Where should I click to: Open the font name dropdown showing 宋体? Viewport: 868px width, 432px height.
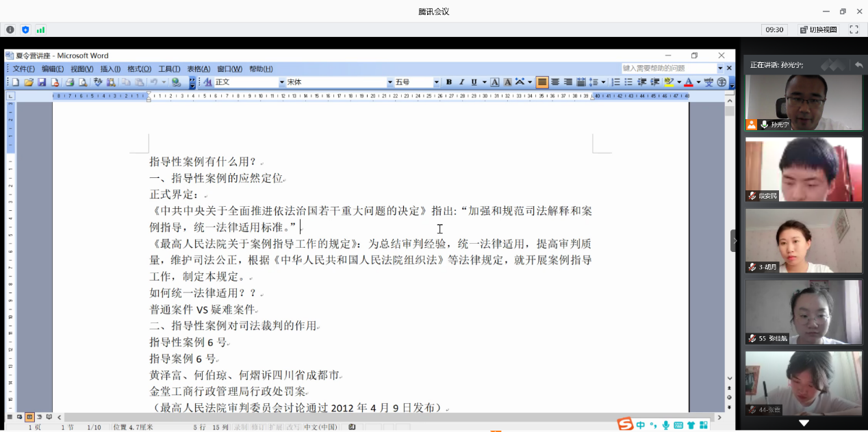(390, 82)
